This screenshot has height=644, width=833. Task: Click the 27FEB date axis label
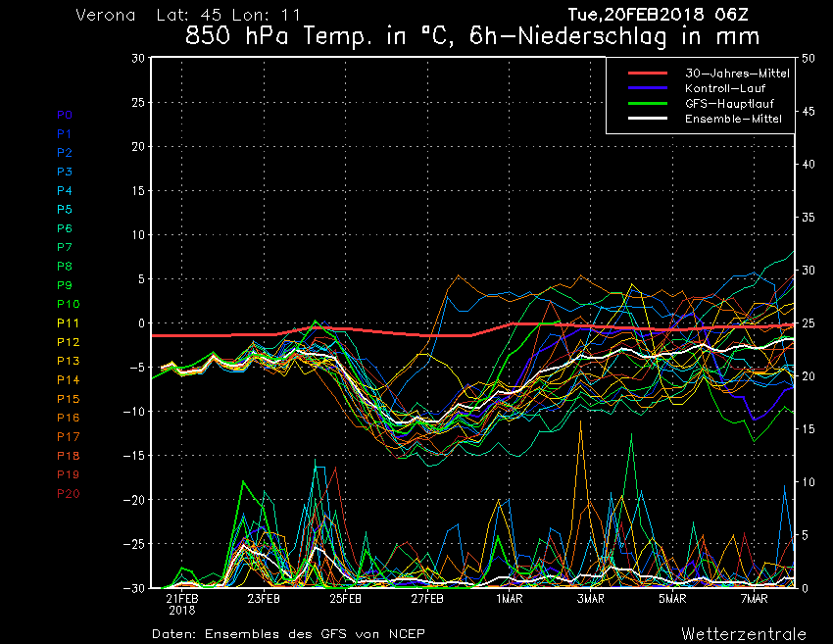427,599
